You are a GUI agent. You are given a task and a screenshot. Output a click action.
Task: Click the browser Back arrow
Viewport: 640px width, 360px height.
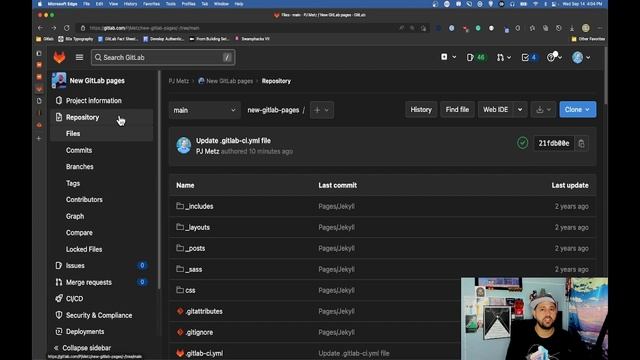click(40, 28)
